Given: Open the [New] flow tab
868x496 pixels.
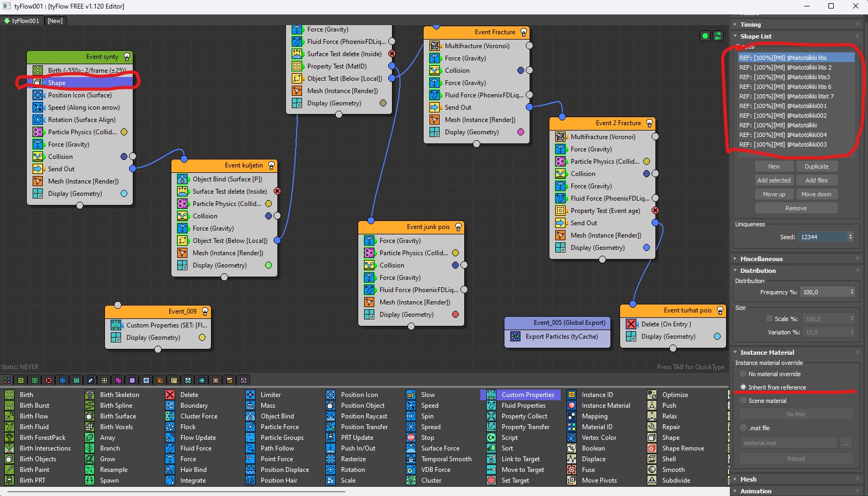Looking at the screenshot, I should [55, 21].
